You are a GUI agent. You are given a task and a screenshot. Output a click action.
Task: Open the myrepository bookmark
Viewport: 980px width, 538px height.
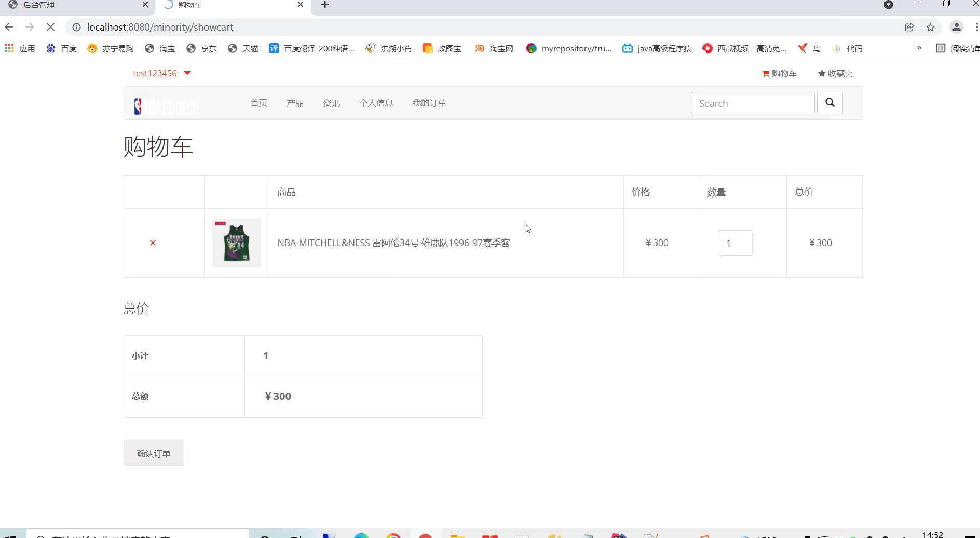point(569,48)
